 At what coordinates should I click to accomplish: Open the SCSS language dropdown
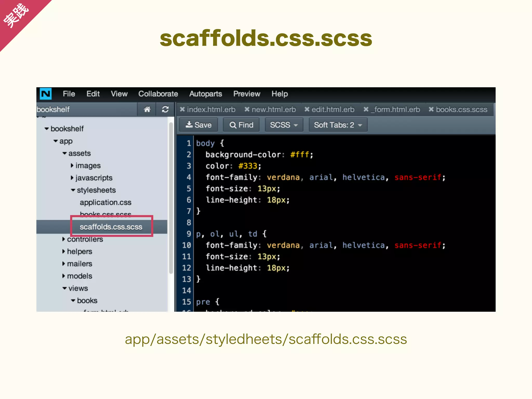coord(284,125)
